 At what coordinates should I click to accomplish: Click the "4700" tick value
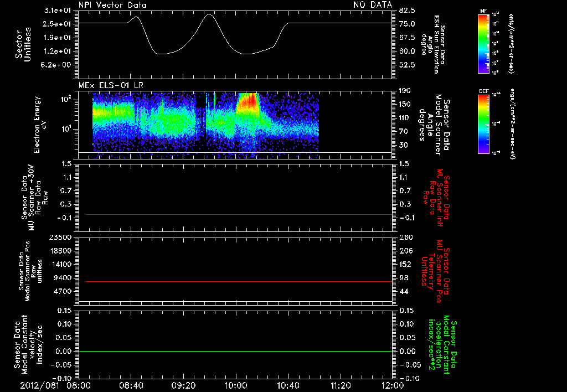pos(62,291)
